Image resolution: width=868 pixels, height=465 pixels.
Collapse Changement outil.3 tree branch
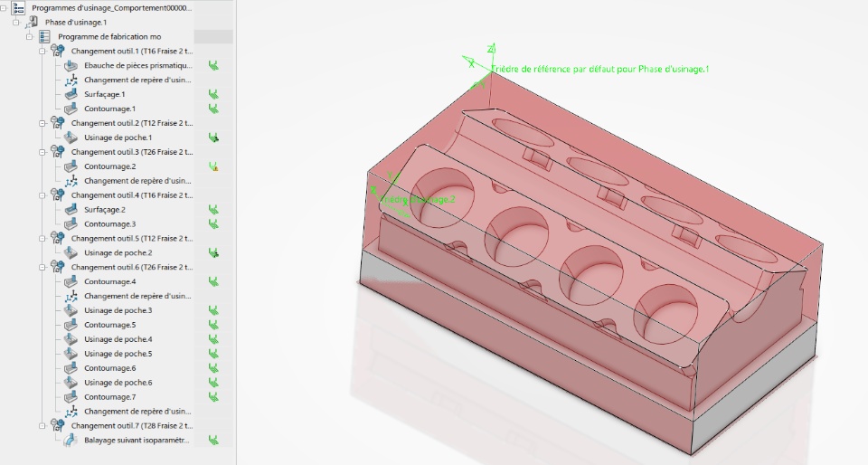(x=42, y=152)
